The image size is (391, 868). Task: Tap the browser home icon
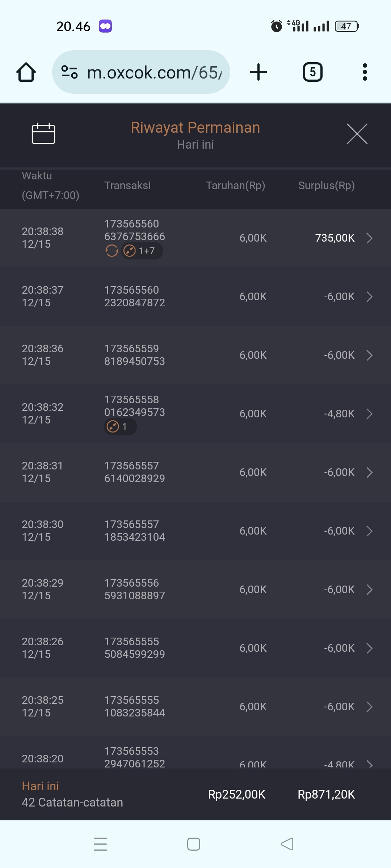click(26, 72)
